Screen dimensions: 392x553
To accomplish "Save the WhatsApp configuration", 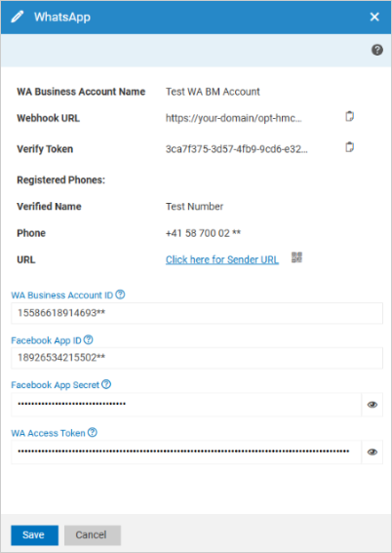I will 34,535.
